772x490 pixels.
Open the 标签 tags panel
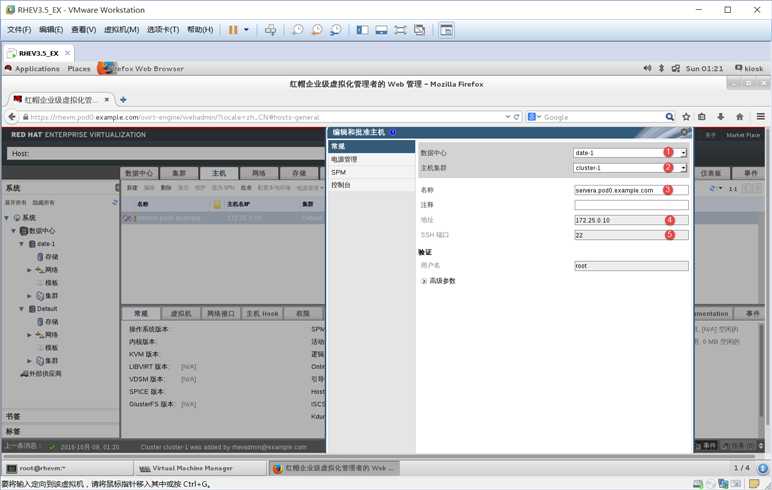coord(60,431)
